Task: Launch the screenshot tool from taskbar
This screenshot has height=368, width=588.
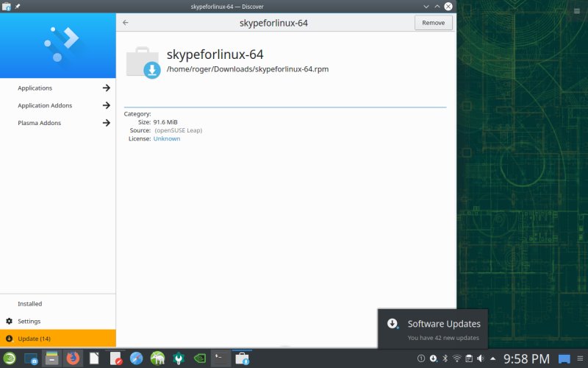Action: point(31,359)
